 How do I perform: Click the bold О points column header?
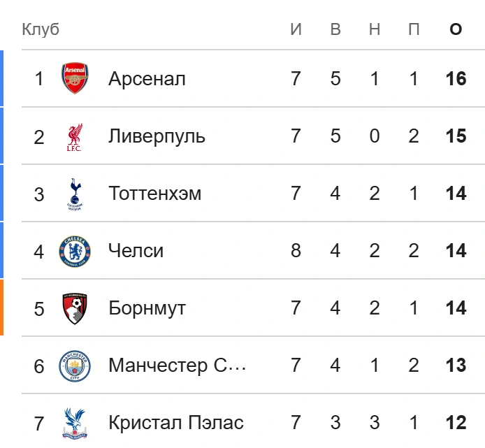[456, 29]
